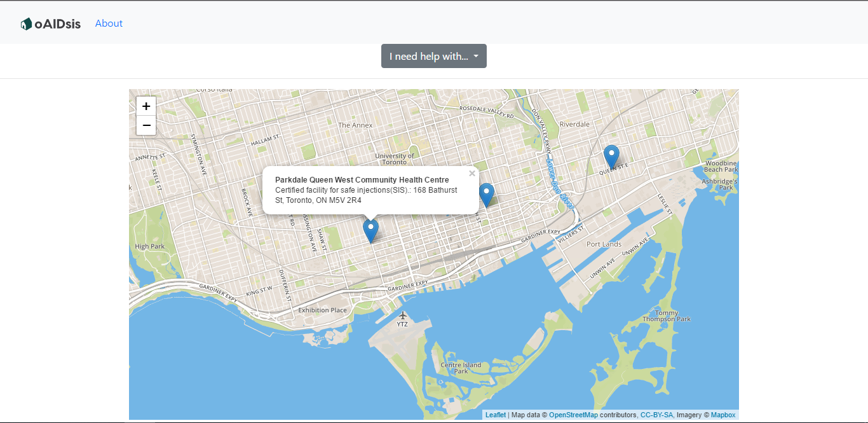868x423 pixels.
Task: Select the map marker below the popup
Action: [370, 230]
